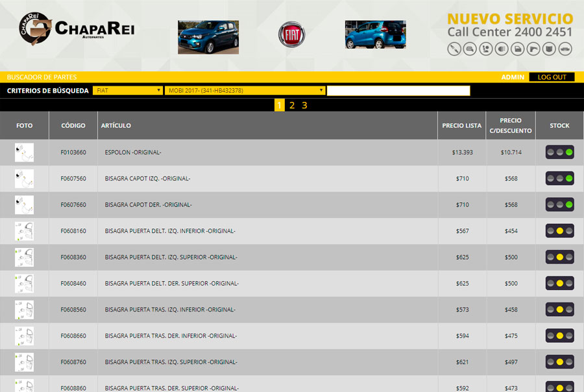Click stock indicator for BISAGRA CAPOT DER.
Image resolution: width=584 pixels, height=392 pixels.
559,204
